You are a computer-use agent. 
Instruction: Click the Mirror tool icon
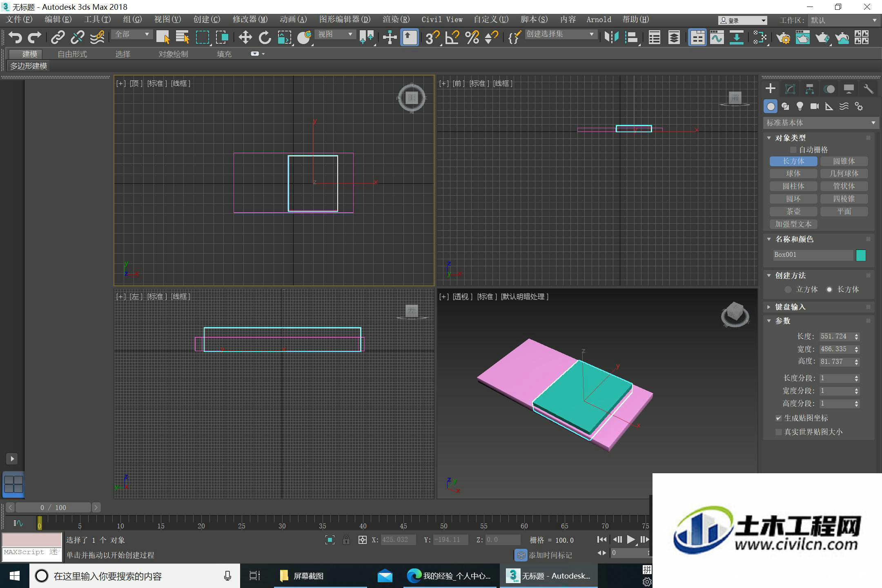click(612, 38)
